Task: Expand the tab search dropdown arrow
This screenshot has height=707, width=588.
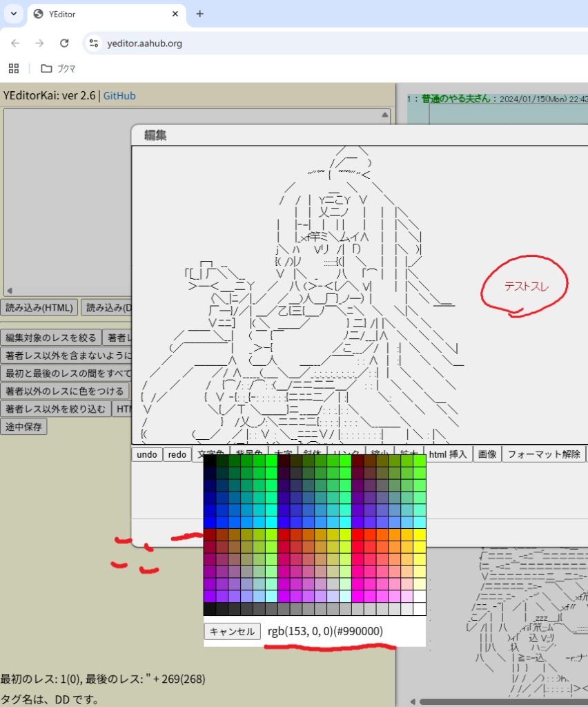Action: [13, 14]
